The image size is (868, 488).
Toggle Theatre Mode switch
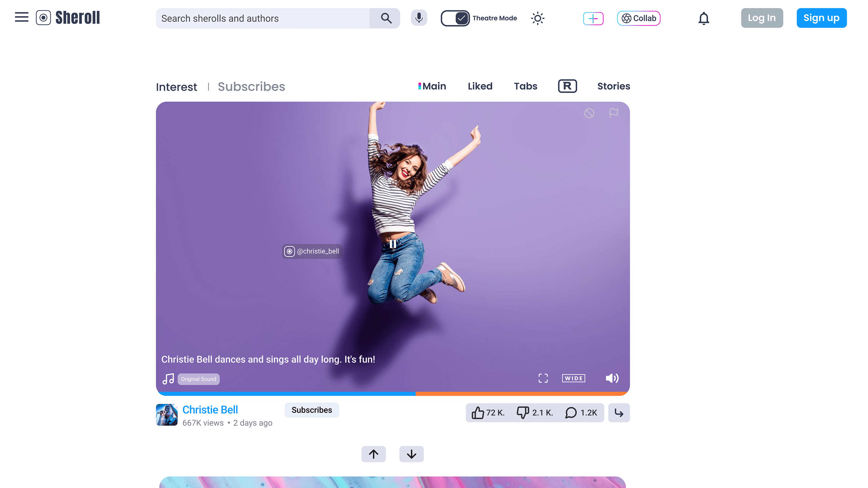tap(455, 18)
